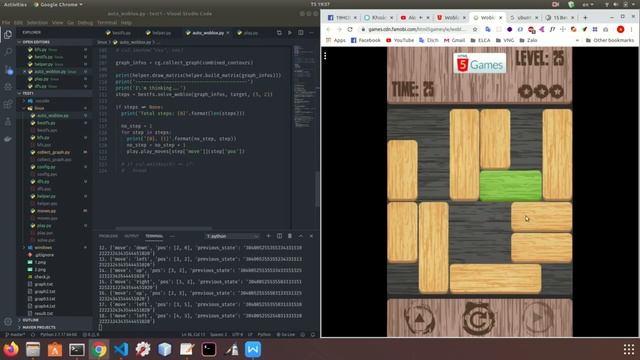The image size is (640, 360).
Task: Open the Debug menu in VS Code
Action: coord(85,23)
